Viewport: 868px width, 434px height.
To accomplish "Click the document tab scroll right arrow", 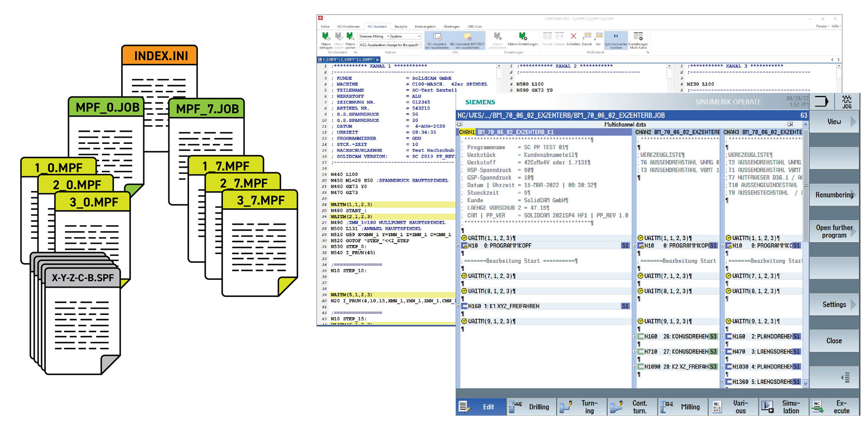I will (838, 60).
